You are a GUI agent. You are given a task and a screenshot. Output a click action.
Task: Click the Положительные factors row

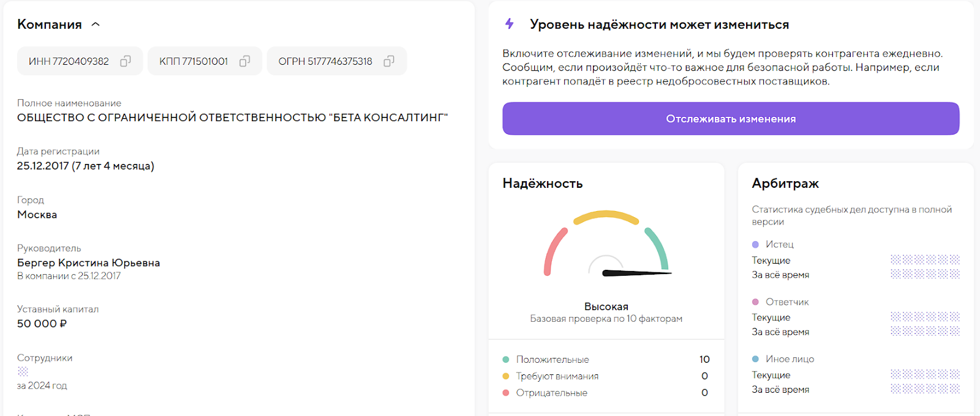(606, 360)
